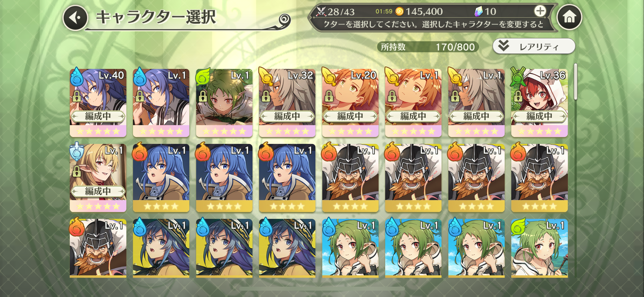
Task: Click the vertical scrollbar on the right
Action: click(575, 82)
